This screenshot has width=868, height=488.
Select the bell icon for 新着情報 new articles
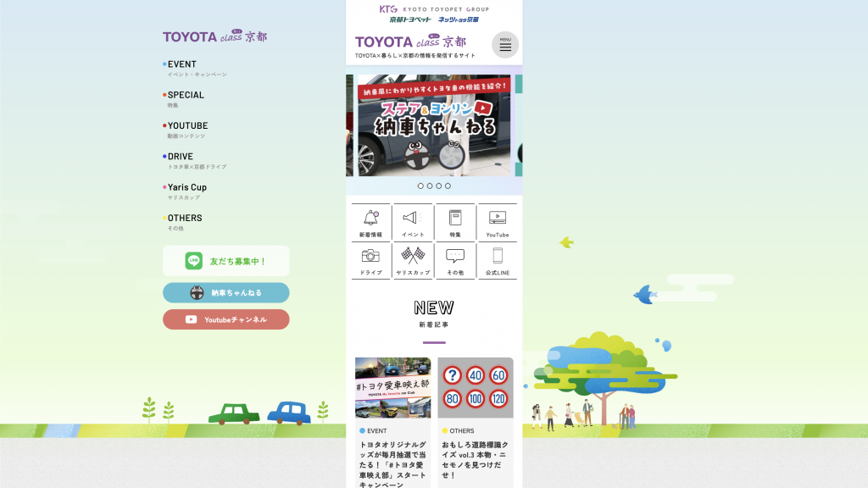pyautogui.click(x=369, y=222)
